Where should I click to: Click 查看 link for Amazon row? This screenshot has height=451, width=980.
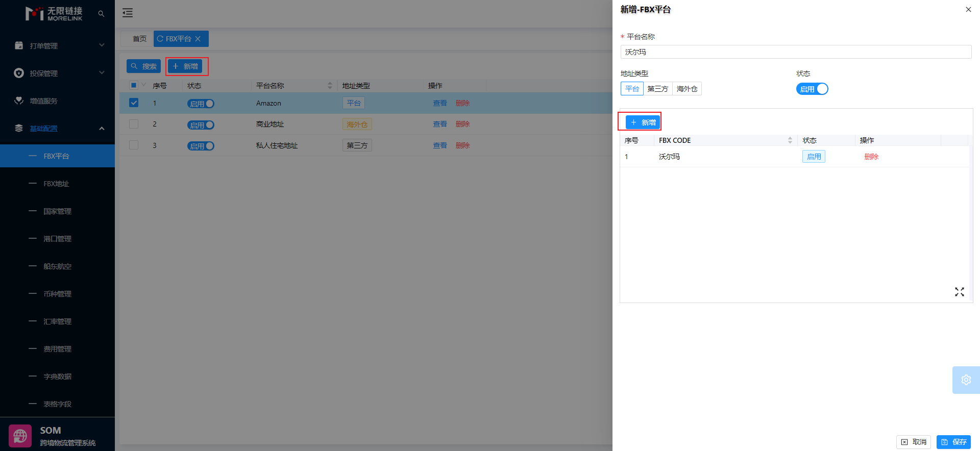tap(440, 103)
